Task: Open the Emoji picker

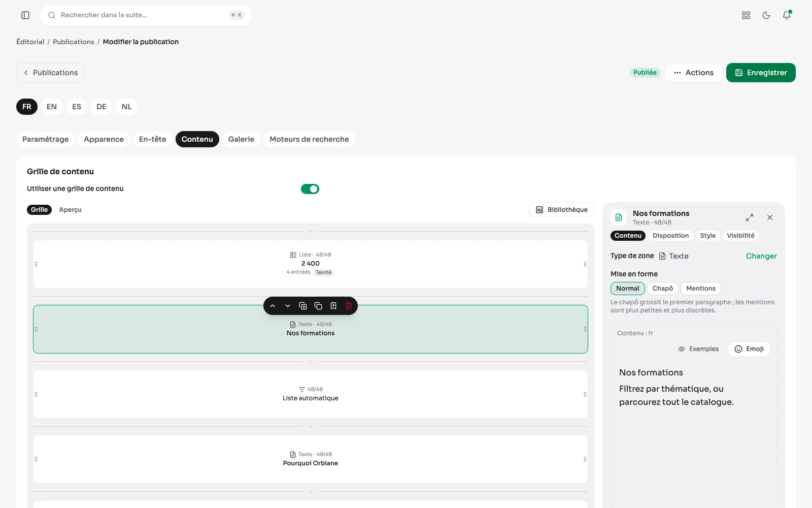Action: tap(749, 349)
